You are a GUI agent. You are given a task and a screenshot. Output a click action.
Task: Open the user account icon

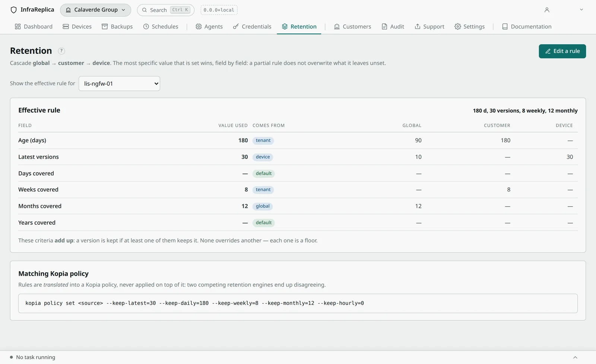click(x=547, y=10)
